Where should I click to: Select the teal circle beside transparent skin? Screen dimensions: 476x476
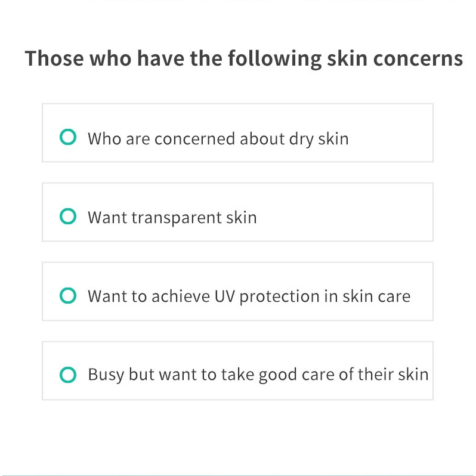tap(67, 216)
